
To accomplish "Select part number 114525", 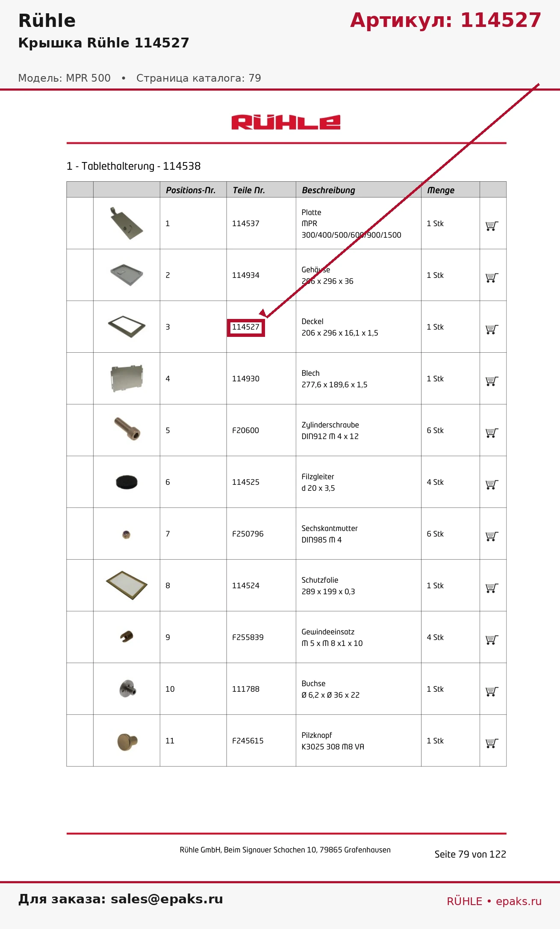I will pyautogui.click(x=246, y=482).
